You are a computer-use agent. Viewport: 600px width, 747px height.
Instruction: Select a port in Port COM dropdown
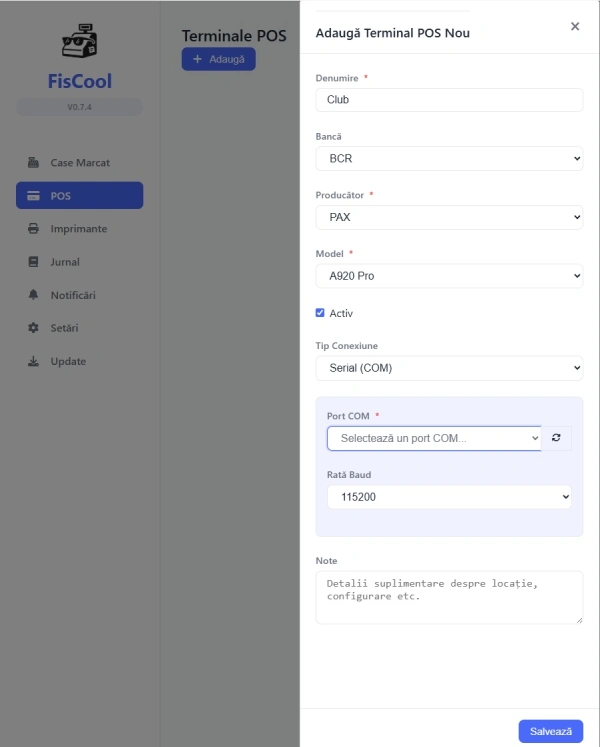tap(434, 438)
